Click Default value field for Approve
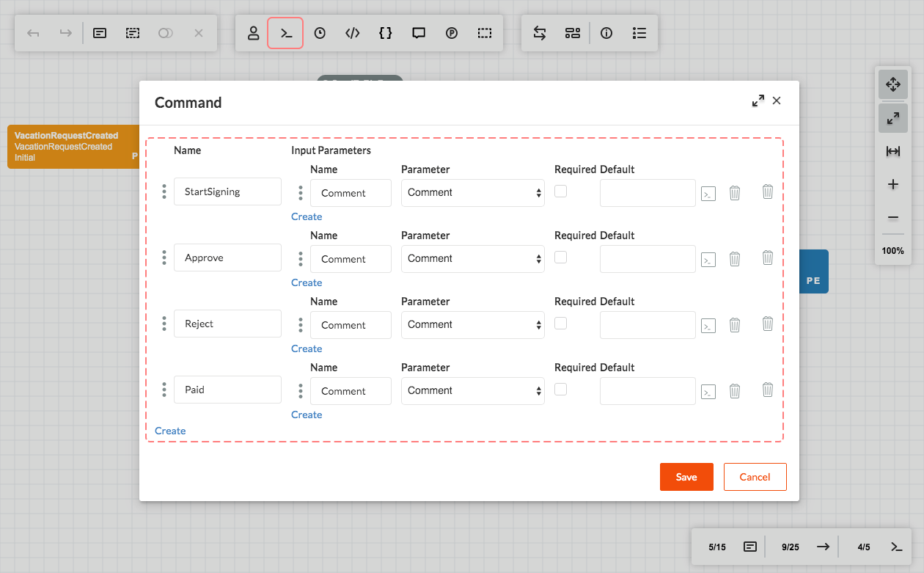This screenshot has width=924, height=573. (648, 259)
